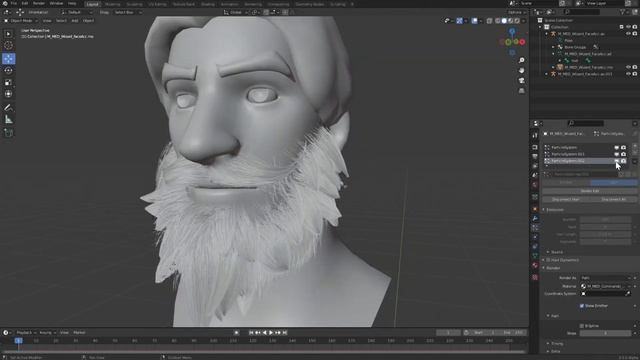
Task: Pick coordinate system object with eyedropper
Action: (628, 293)
